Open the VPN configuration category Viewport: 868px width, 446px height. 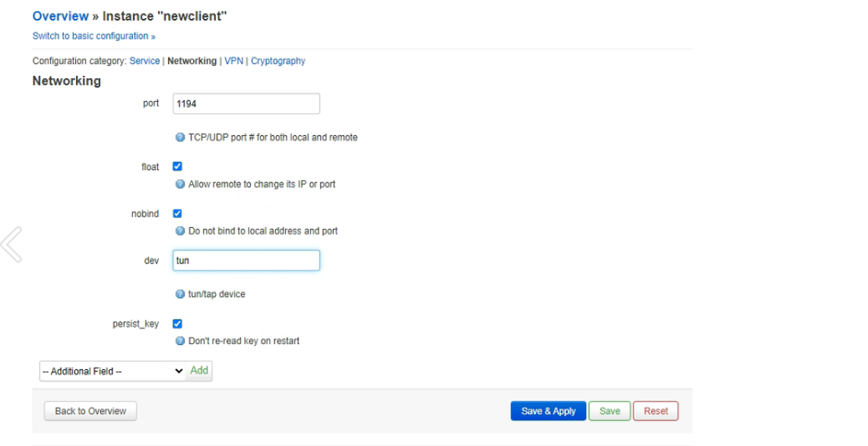[233, 61]
